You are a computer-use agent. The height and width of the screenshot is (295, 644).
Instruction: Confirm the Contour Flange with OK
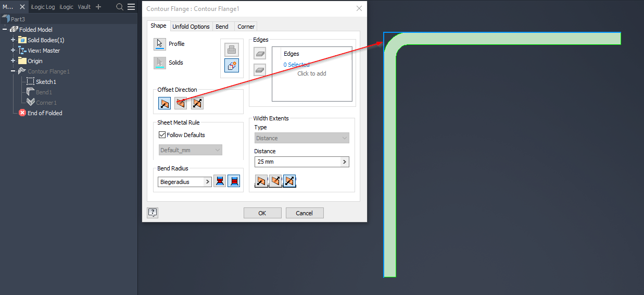pos(262,213)
